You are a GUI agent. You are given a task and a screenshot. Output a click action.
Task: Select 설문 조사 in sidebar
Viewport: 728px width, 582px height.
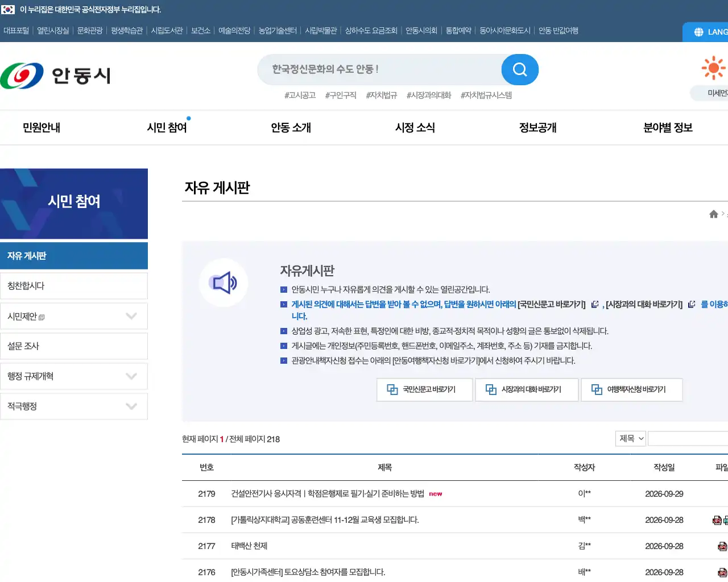click(74, 346)
